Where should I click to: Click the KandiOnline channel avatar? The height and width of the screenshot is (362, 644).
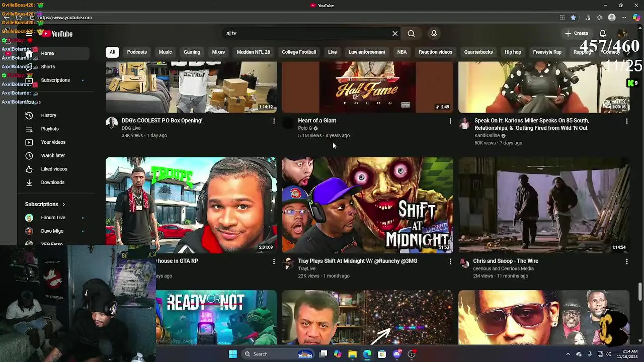pos(464,123)
